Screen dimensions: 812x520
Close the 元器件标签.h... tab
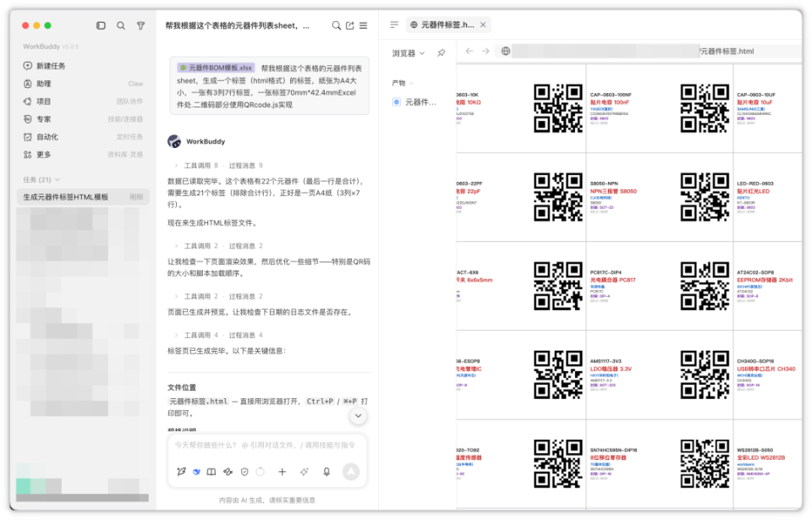[483, 25]
